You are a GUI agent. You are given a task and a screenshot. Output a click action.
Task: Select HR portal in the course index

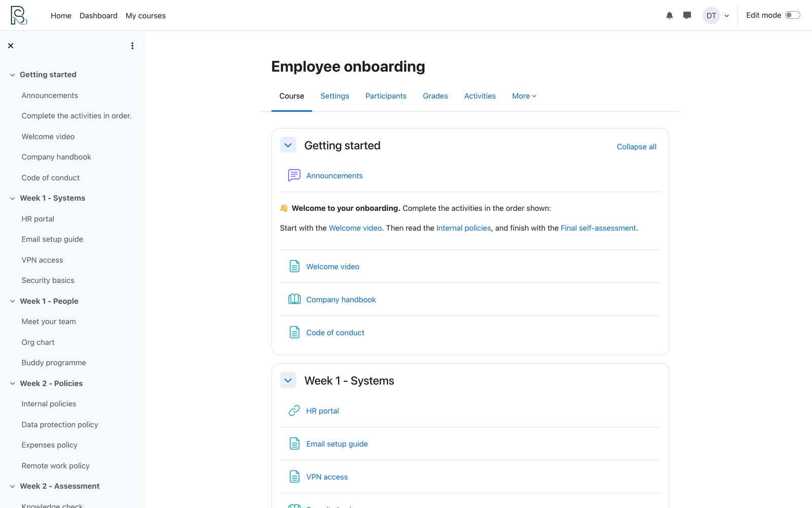tap(38, 219)
